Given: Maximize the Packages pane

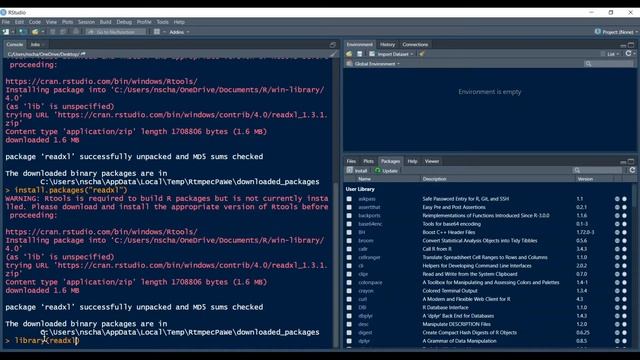Looking at the screenshot, I should coord(631,161).
